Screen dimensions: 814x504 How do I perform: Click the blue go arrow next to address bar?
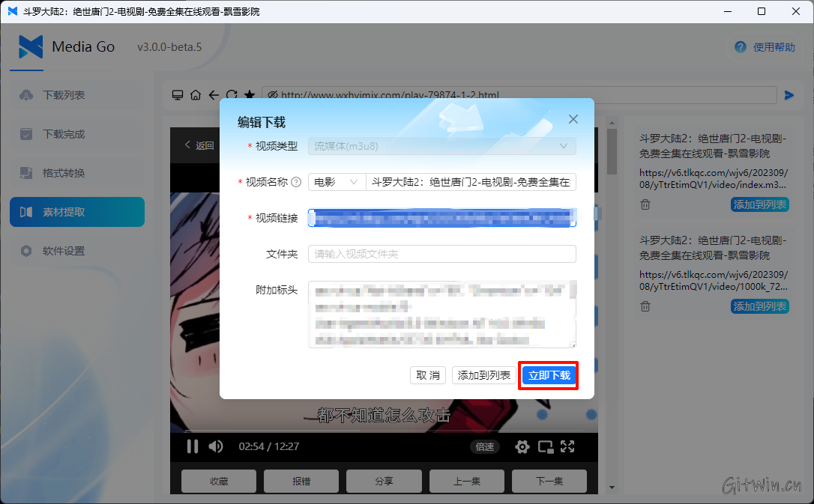788,95
